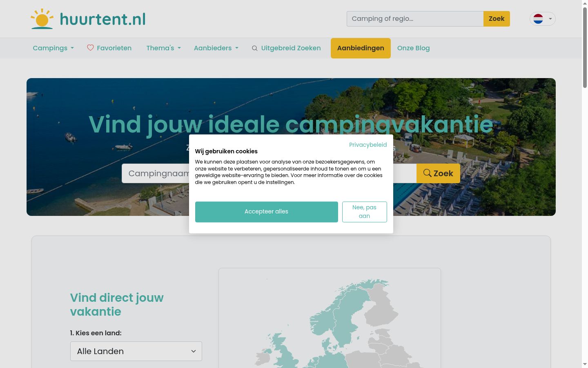
Task: Open the Privacybeleid link
Action: (x=368, y=145)
